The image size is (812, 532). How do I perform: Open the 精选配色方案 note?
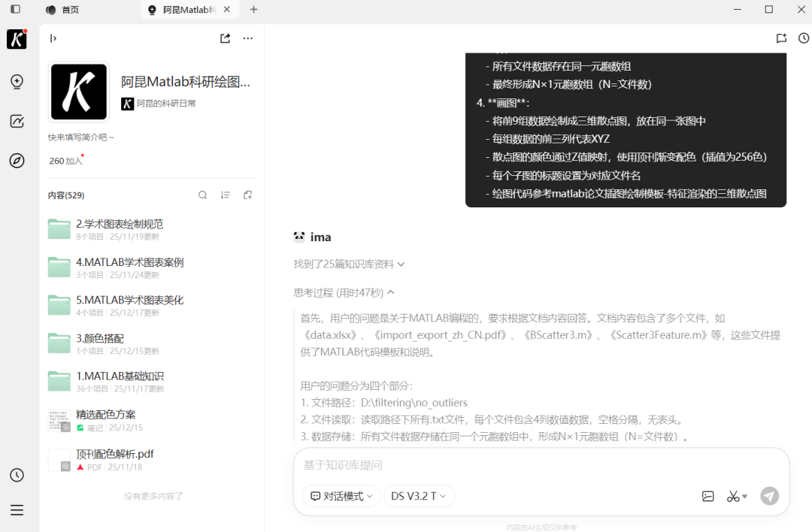click(152, 420)
